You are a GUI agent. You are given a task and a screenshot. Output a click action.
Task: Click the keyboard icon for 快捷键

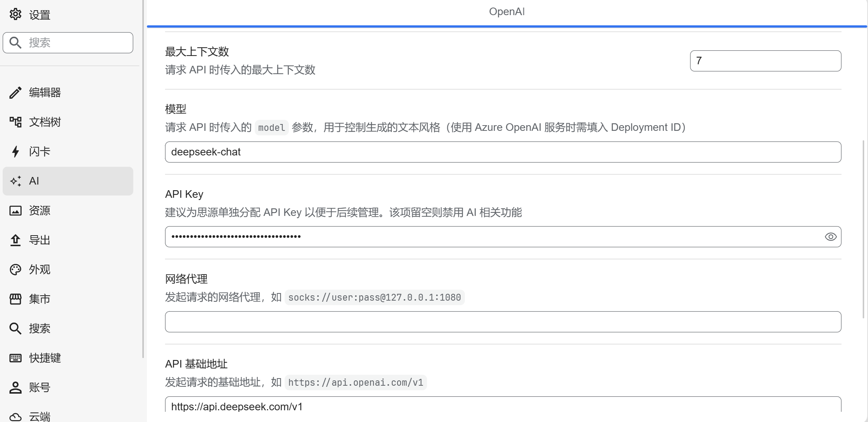(16, 358)
